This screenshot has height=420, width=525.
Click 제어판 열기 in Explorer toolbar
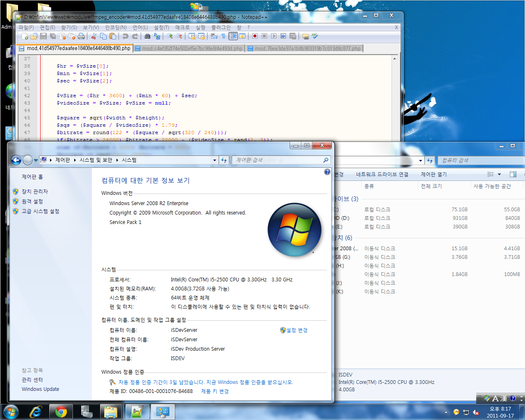tap(434, 174)
